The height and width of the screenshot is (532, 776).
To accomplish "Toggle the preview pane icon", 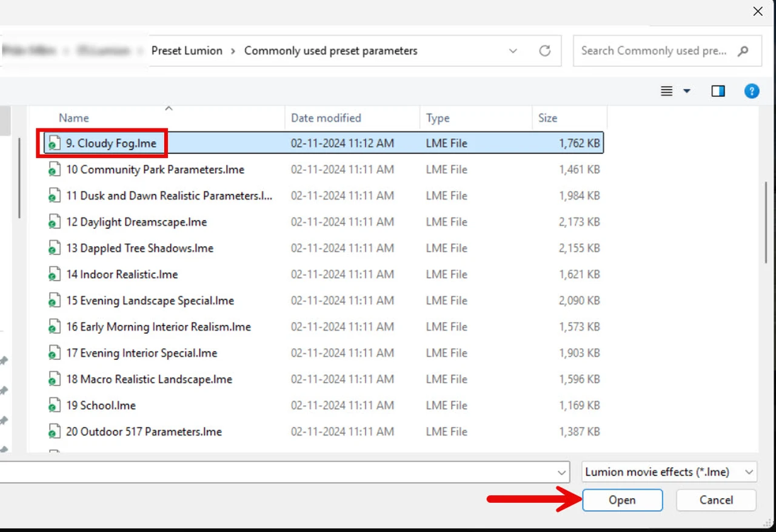I will click(x=718, y=91).
